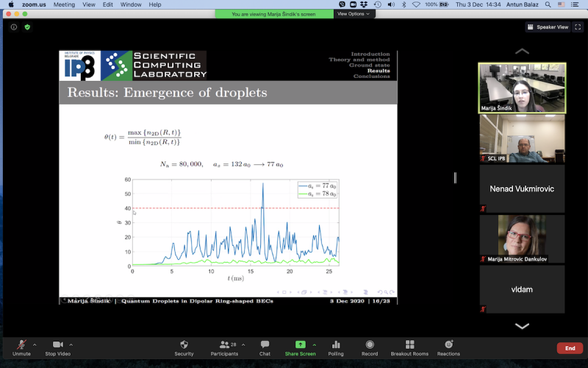Open the Security shield icon
Image resolution: width=588 pixels, height=368 pixels.
(184, 344)
